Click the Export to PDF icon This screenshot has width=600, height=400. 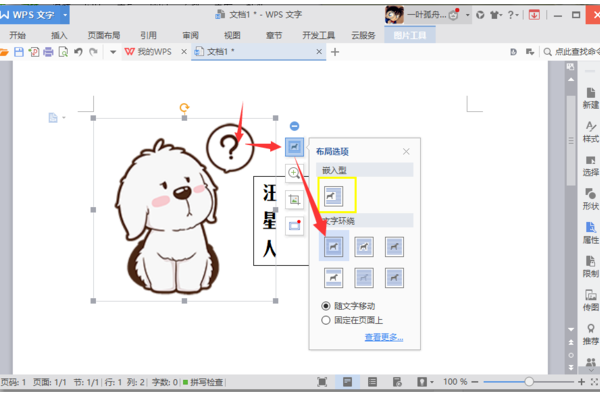(x=34, y=52)
